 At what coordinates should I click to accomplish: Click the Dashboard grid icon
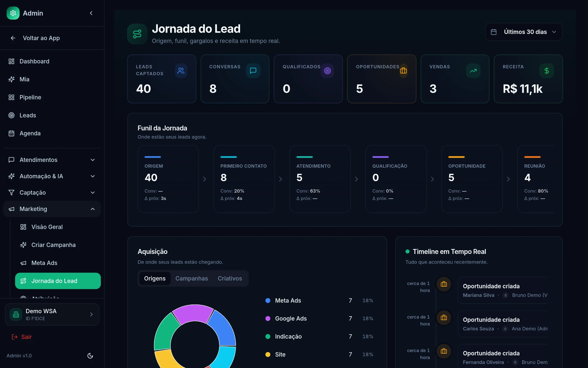[11, 61]
